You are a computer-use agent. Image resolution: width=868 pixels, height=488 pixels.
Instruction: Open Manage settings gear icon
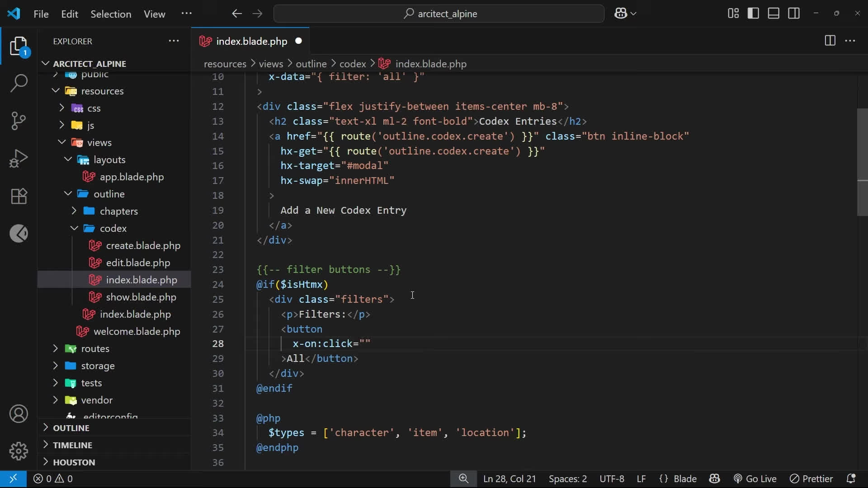coord(19,451)
